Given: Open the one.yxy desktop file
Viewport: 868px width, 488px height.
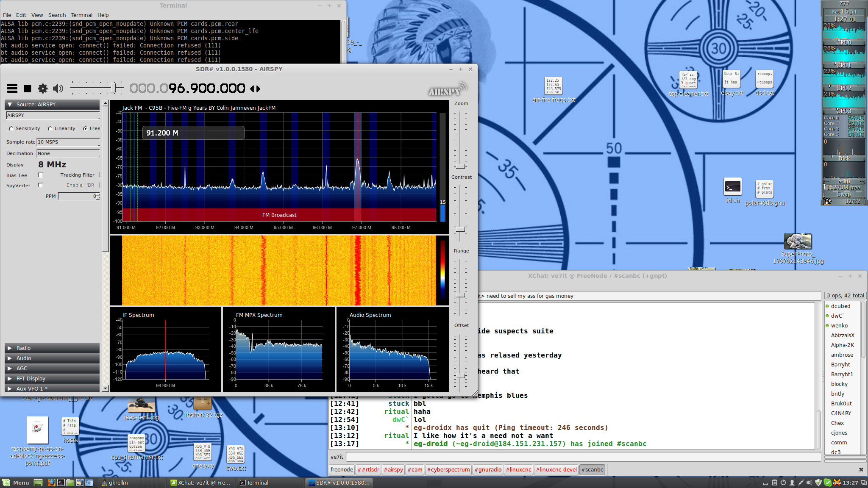Looking at the screenshot, I should tap(203, 456).
